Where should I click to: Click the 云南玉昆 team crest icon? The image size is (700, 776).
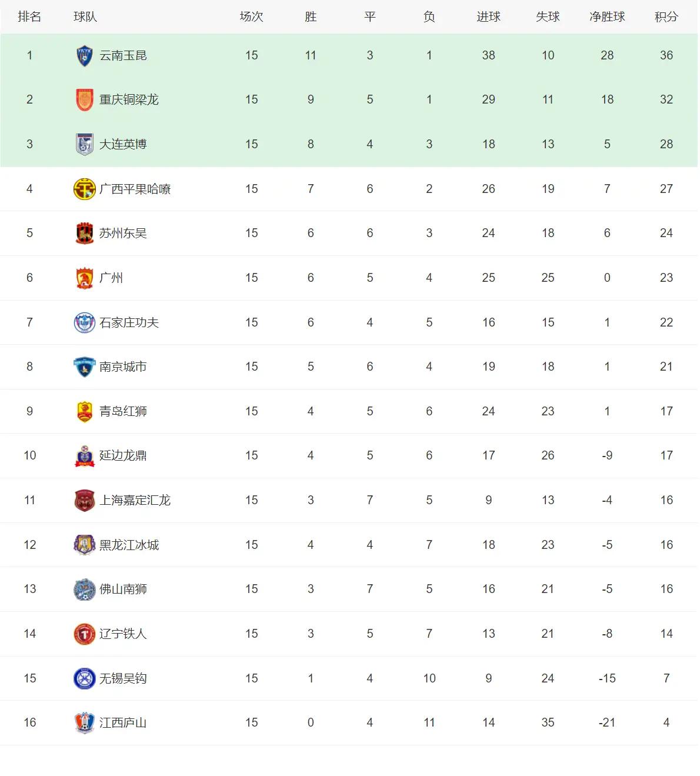[85, 55]
